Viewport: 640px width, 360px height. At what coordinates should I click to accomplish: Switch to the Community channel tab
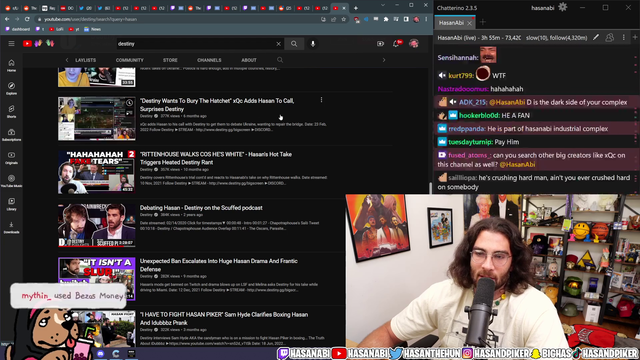(x=129, y=60)
